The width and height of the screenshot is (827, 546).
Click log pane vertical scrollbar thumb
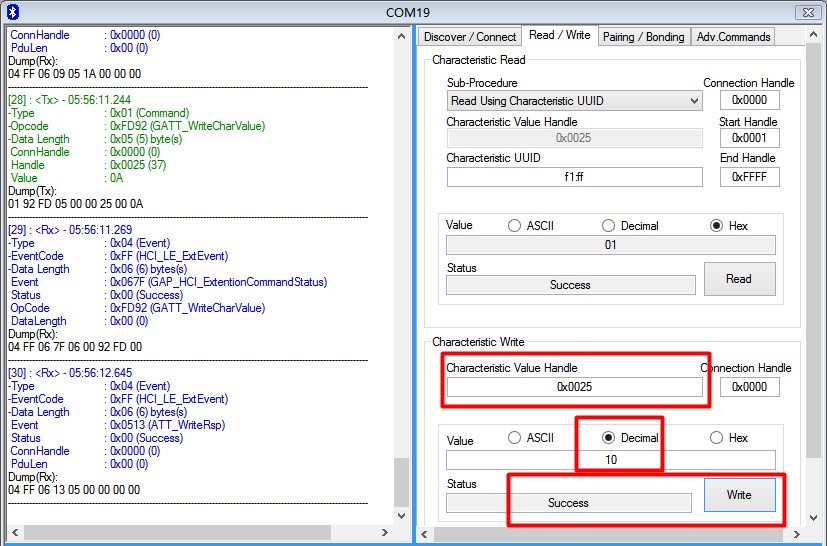click(x=401, y=482)
